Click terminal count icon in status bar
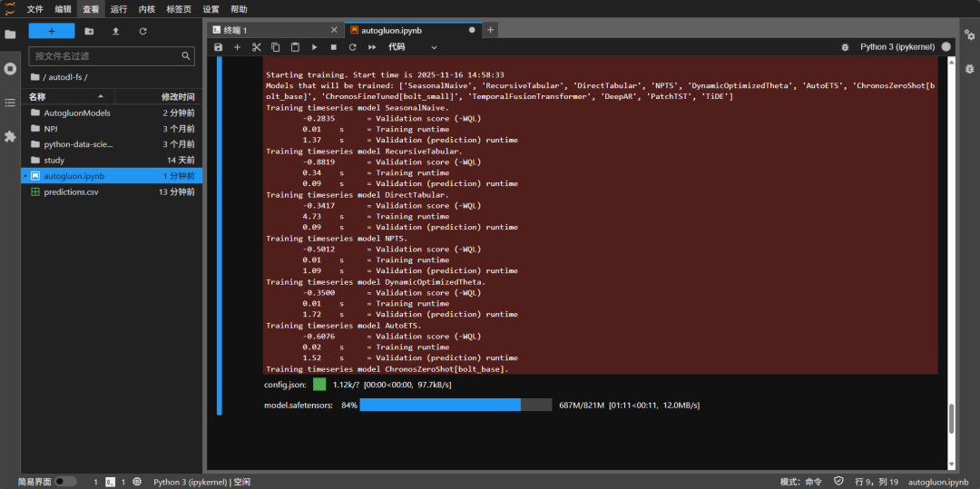The width and height of the screenshot is (980, 489). [x=110, y=482]
